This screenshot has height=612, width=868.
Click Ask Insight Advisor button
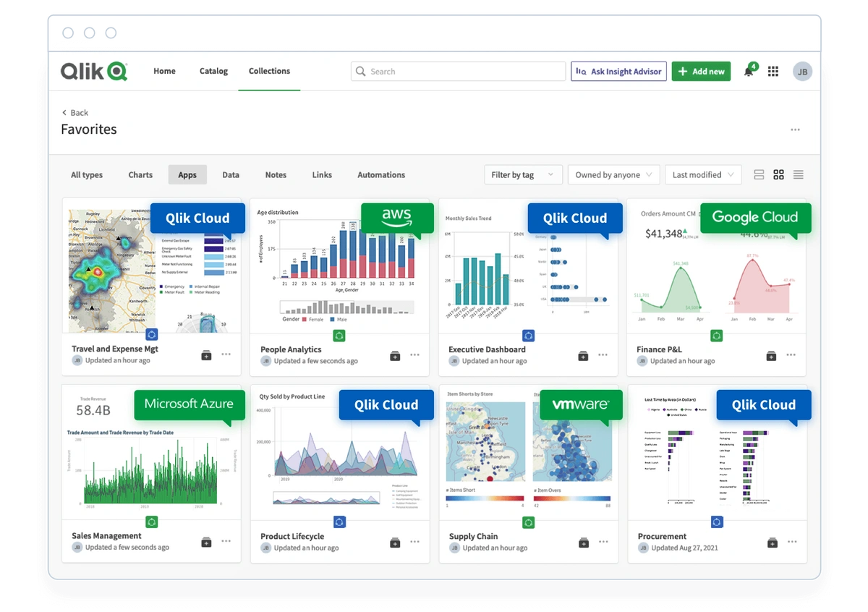pos(618,72)
